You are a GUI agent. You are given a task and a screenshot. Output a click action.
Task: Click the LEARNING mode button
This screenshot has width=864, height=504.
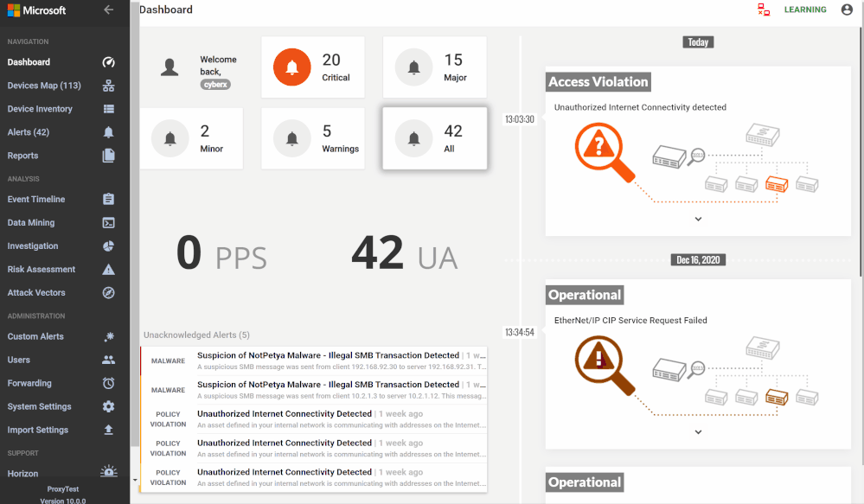[805, 10]
